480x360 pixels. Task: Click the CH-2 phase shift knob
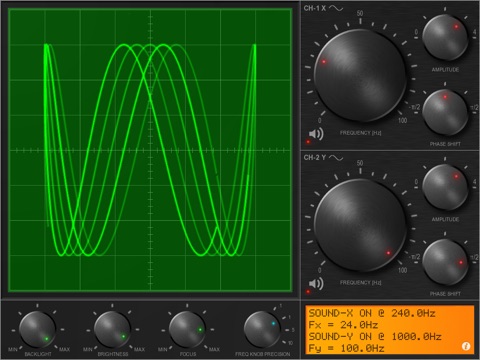(445, 262)
